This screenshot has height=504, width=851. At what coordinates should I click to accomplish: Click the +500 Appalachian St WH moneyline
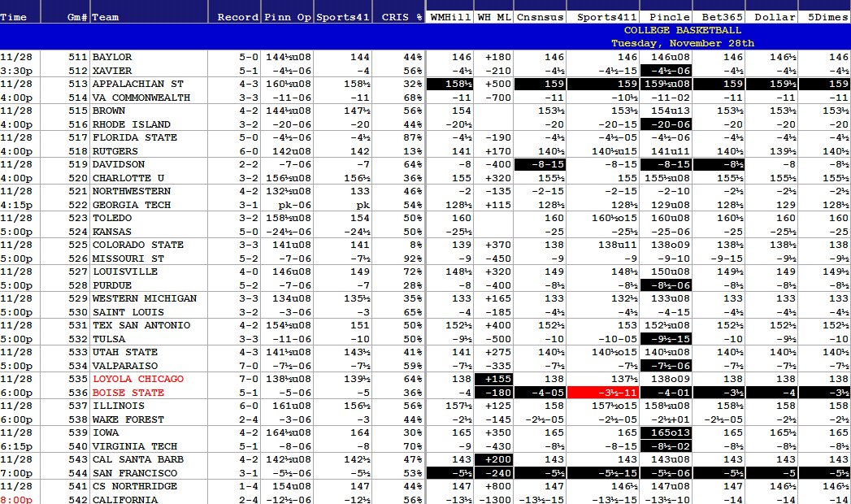pos(497,84)
